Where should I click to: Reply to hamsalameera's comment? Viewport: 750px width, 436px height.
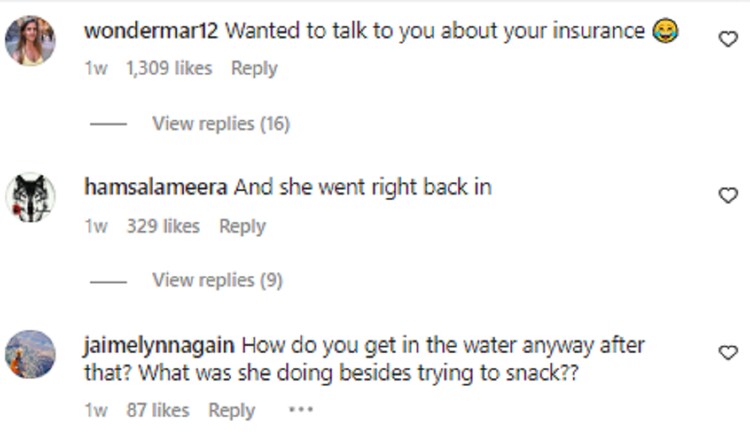point(242,227)
